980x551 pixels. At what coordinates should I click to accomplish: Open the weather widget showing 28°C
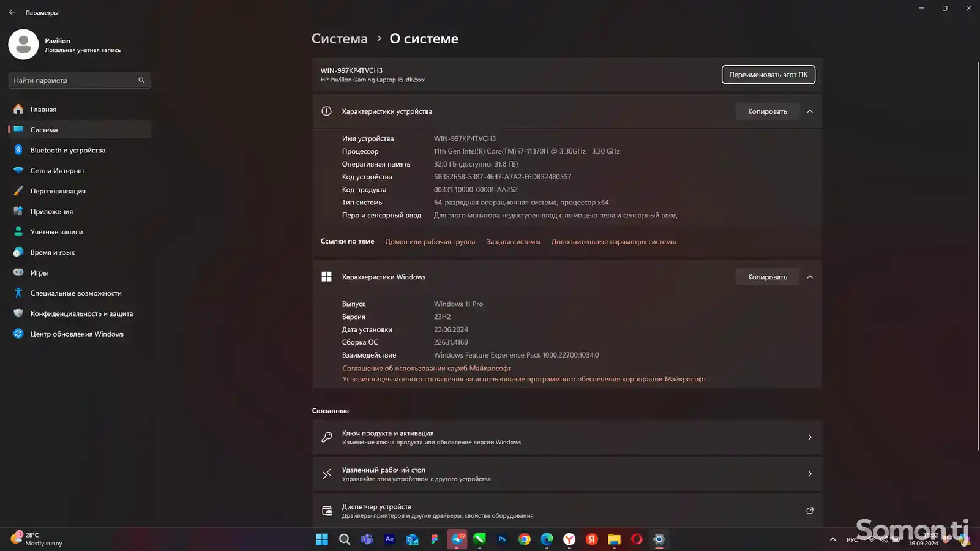click(37, 539)
